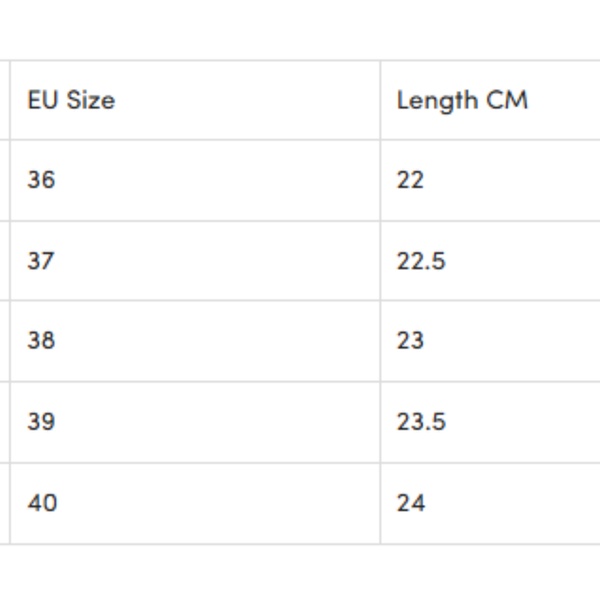Select the EU size 38 cell
Screen dimensions: 600x600
click(x=42, y=341)
